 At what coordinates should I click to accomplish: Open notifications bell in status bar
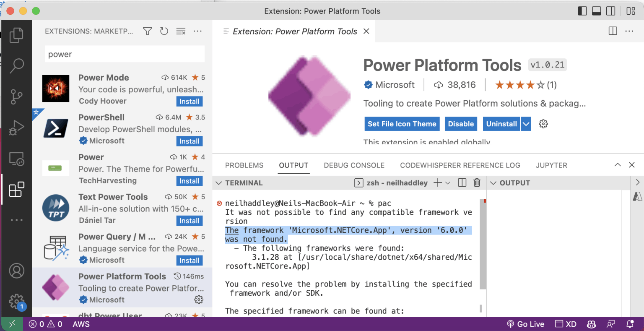click(x=630, y=324)
